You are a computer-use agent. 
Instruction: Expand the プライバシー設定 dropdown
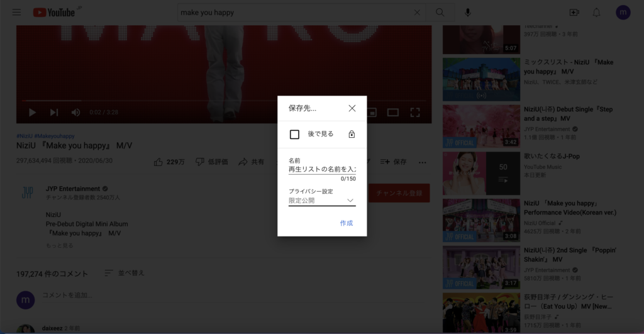coord(322,201)
